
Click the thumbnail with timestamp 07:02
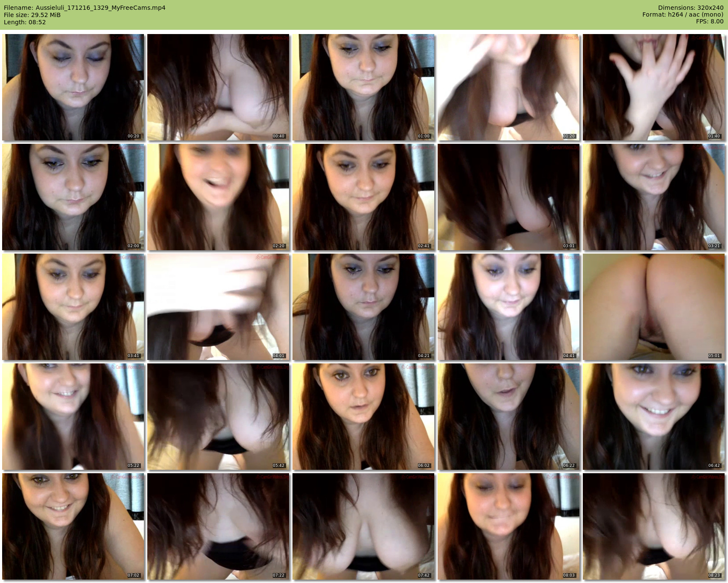(73, 526)
